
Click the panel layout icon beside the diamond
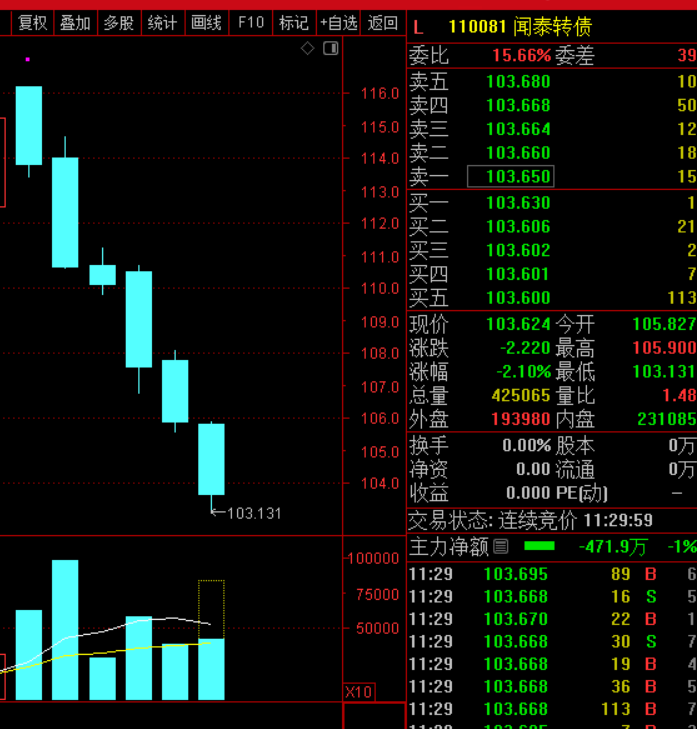click(x=330, y=48)
